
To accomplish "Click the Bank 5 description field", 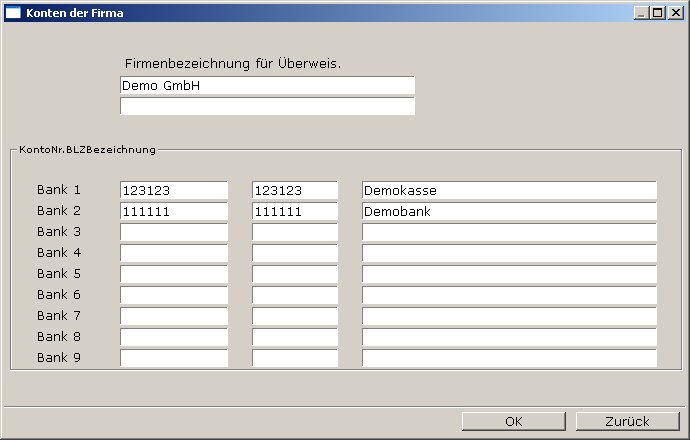I will [x=509, y=274].
